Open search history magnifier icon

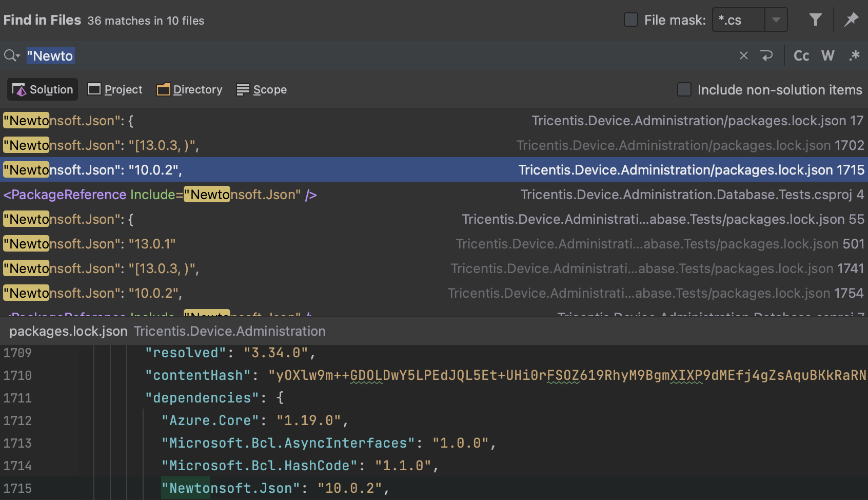point(12,55)
